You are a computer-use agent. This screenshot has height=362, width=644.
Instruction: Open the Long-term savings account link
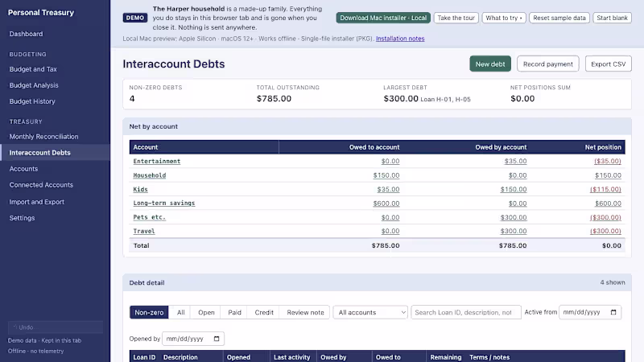164,204
